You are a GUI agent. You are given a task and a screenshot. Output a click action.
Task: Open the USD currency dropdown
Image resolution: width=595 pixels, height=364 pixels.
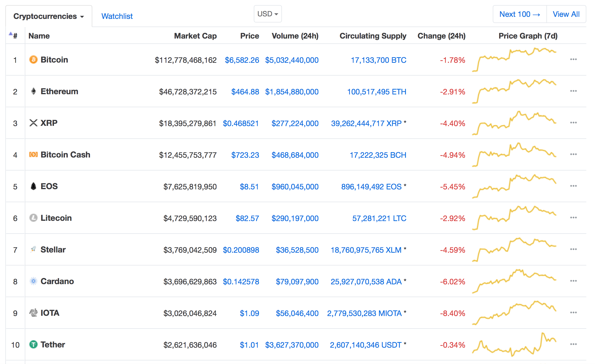coord(268,14)
